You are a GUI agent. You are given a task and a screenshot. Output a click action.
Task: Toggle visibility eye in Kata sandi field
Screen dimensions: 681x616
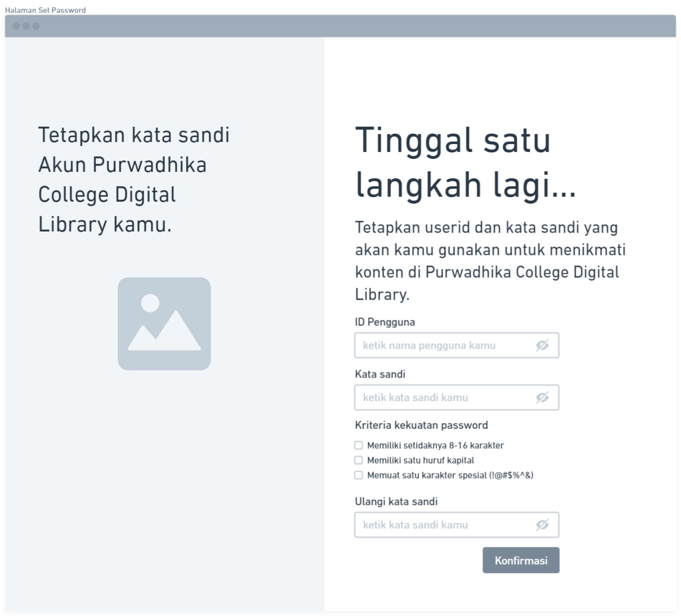coord(542,397)
